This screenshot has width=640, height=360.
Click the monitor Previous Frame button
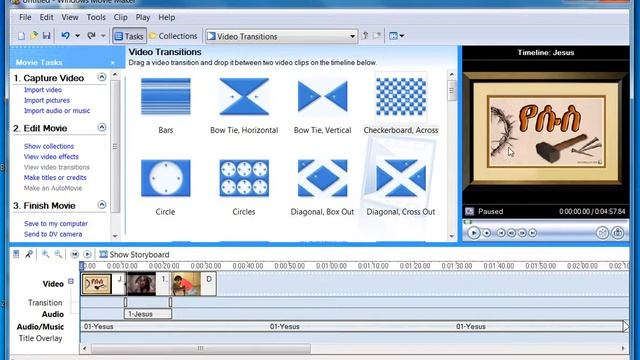pos(511,233)
